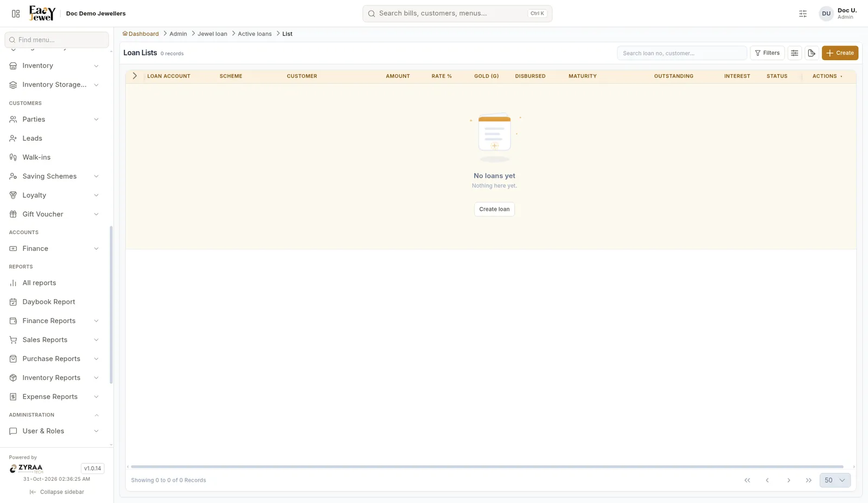The width and height of the screenshot is (868, 503).
Task: Expand the Loyalty menu
Action: pos(54,195)
